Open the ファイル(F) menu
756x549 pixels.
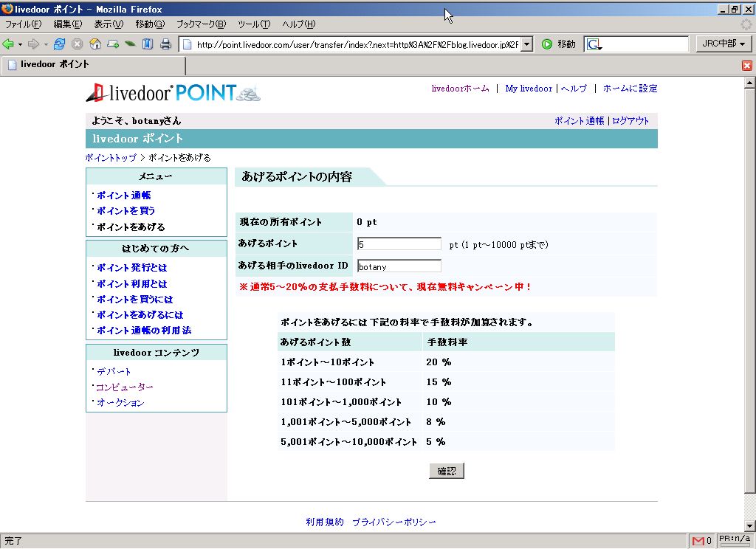pyautogui.click(x=23, y=24)
